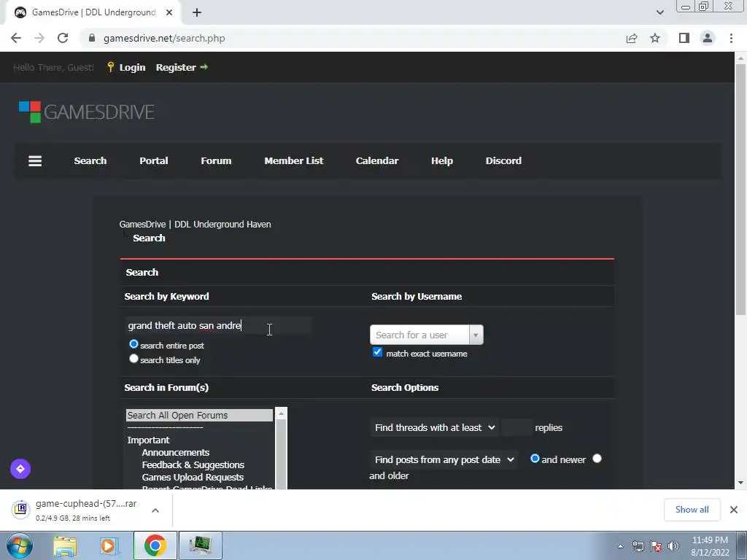The width and height of the screenshot is (747, 560).
Task: Select 'search entire post' radio button
Action: pyautogui.click(x=134, y=344)
